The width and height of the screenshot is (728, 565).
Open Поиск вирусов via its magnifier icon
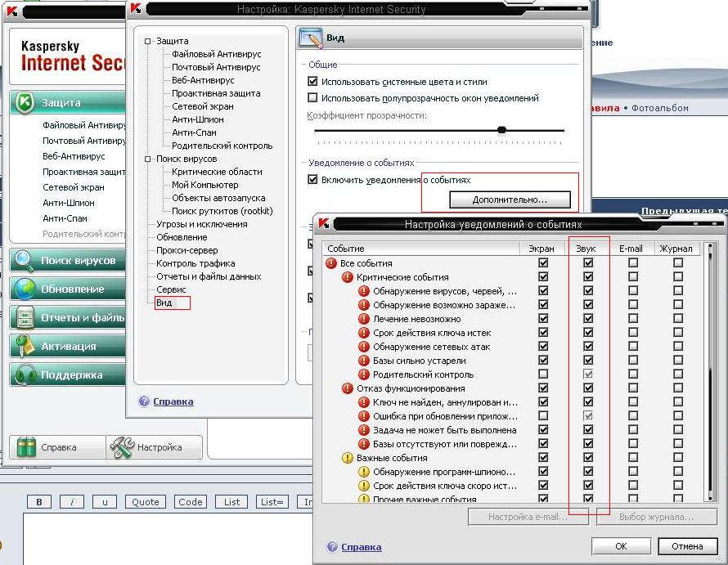point(23,261)
